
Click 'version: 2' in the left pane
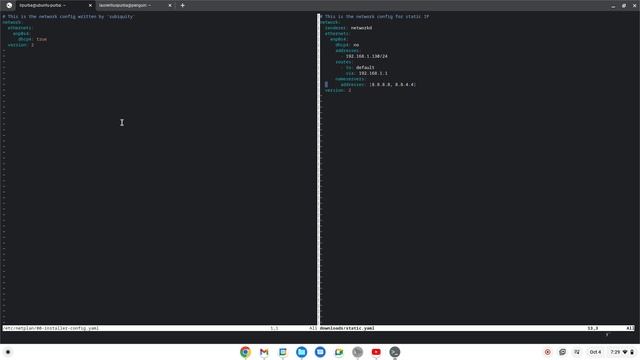click(21, 45)
